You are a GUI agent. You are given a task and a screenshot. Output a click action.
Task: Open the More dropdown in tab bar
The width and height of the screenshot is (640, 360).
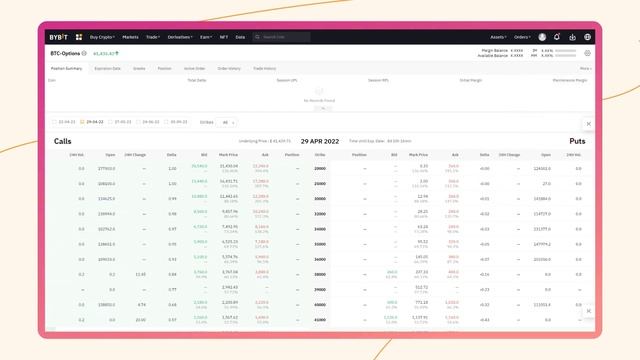point(585,69)
